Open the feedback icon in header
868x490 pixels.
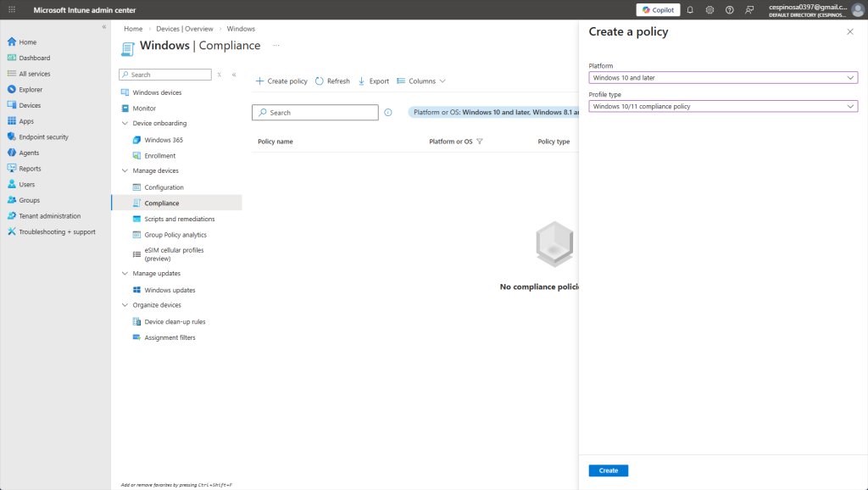[x=749, y=10]
